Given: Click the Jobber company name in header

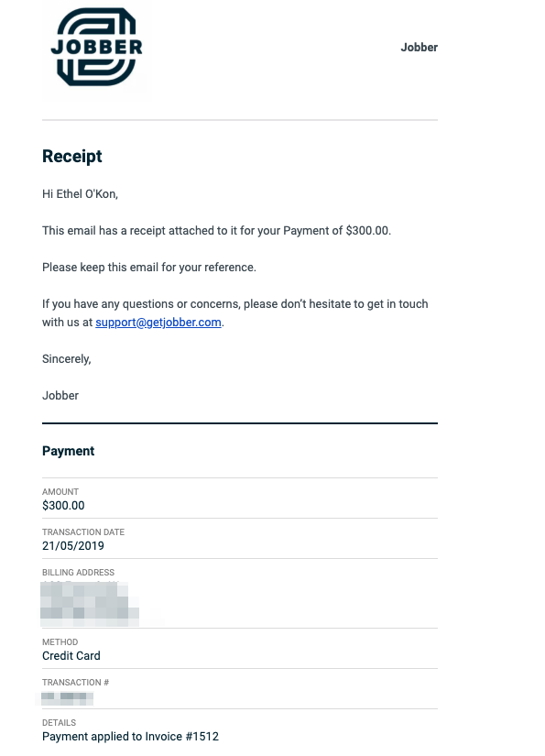Looking at the screenshot, I should coord(420,48).
